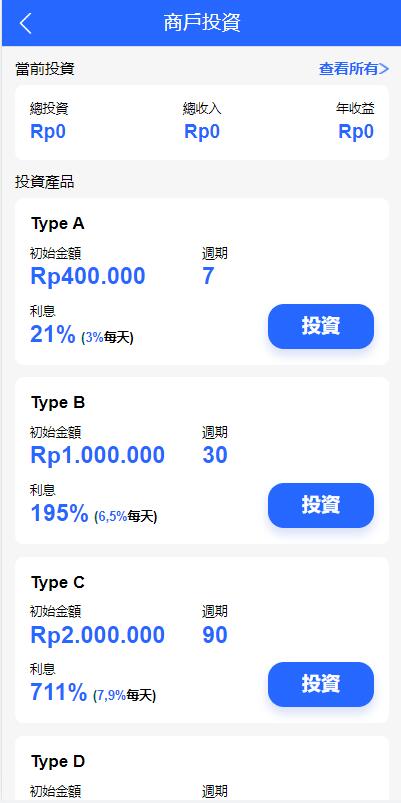Click the 投資產品 section heading
The height and width of the screenshot is (803, 401).
point(45,182)
